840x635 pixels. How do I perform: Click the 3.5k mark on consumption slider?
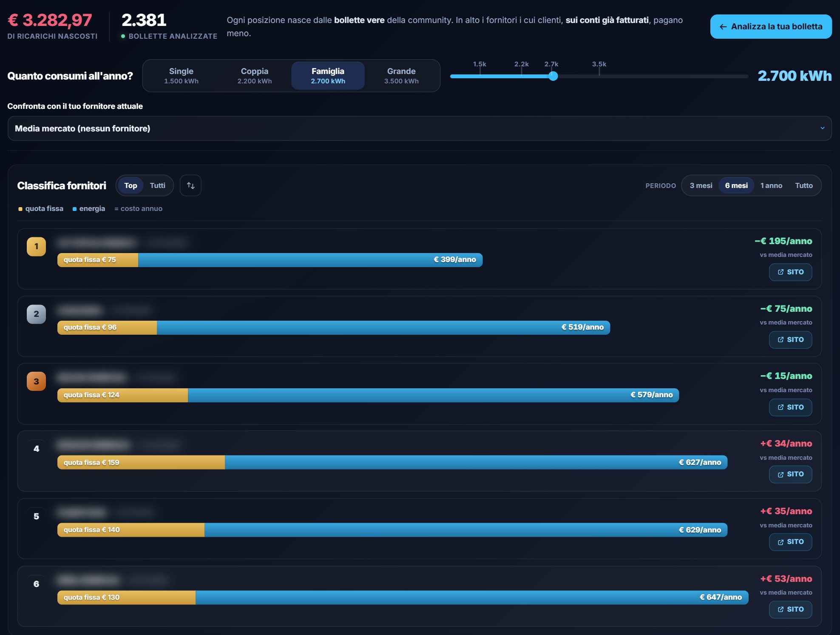click(599, 64)
